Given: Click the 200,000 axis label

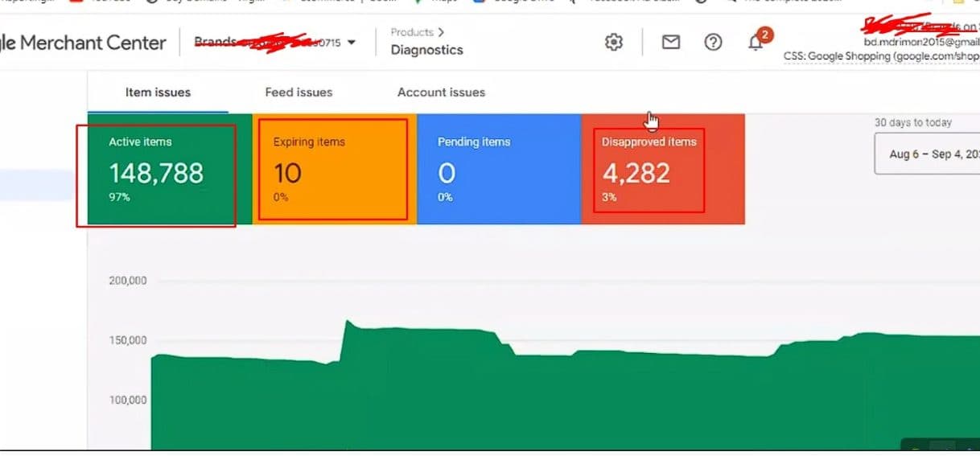Looking at the screenshot, I should (x=127, y=281).
